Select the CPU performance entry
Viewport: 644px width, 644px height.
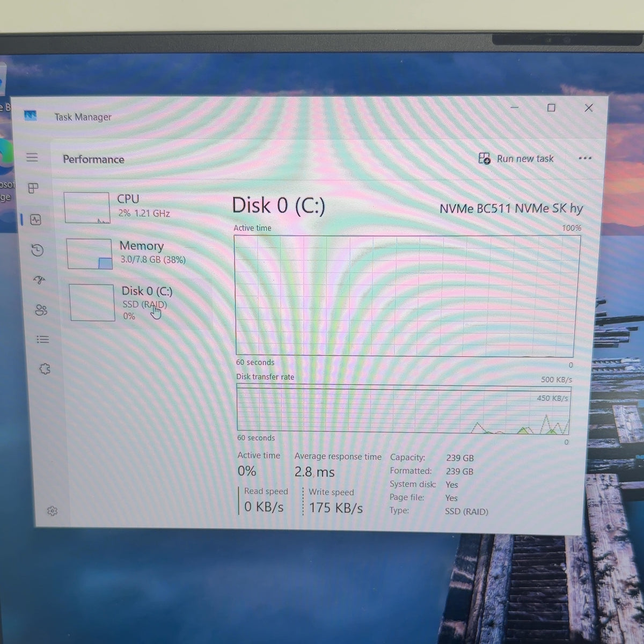pos(137,207)
